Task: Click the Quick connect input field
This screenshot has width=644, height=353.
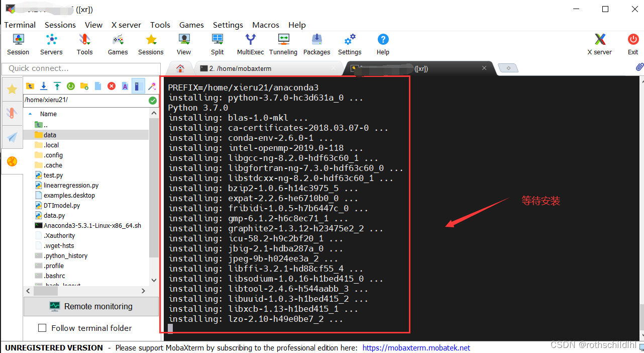Action: click(81, 68)
